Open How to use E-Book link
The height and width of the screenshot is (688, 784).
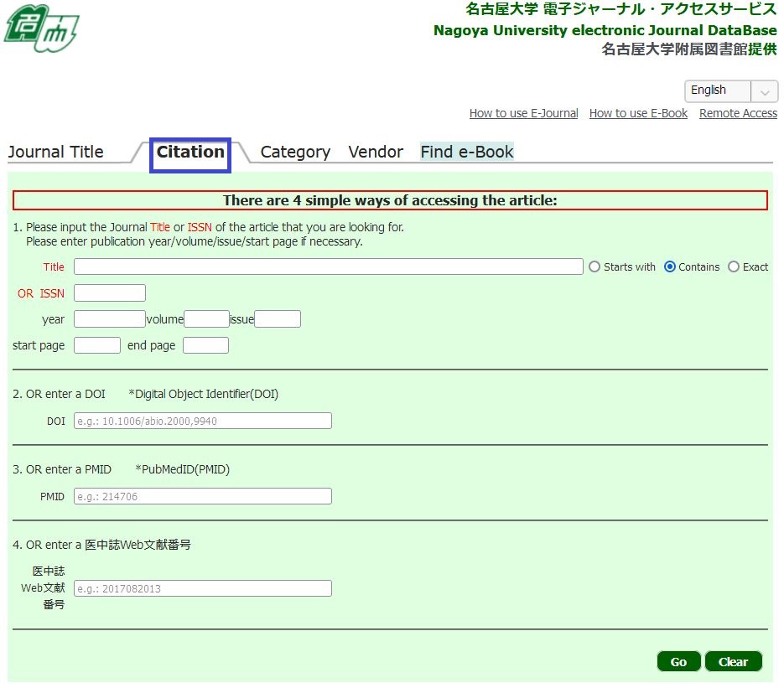(638, 113)
